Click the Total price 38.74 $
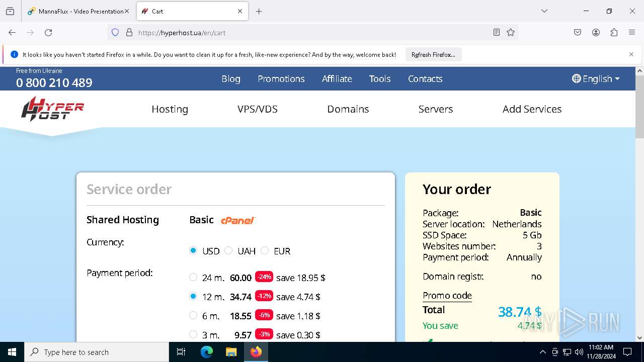 point(520,312)
